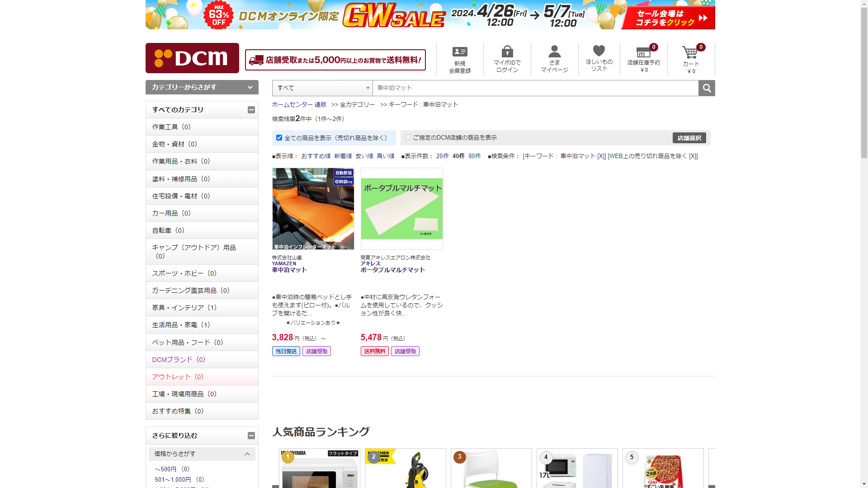The width and height of the screenshot is (868, 488).
Task: Open the orange 車中泊マット product thumbnail
Action: [313, 209]
